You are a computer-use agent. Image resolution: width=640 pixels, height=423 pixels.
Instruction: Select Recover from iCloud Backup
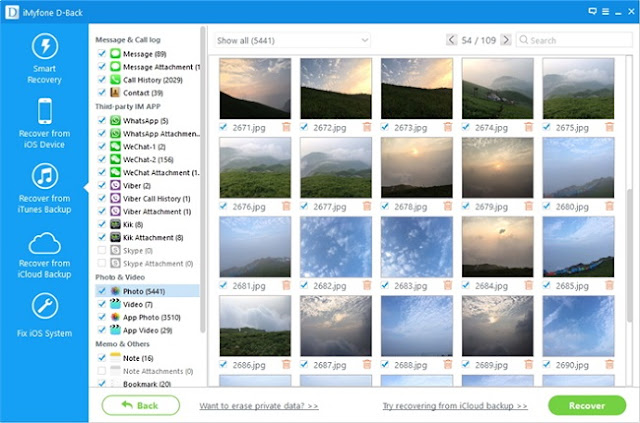click(x=44, y=255)
